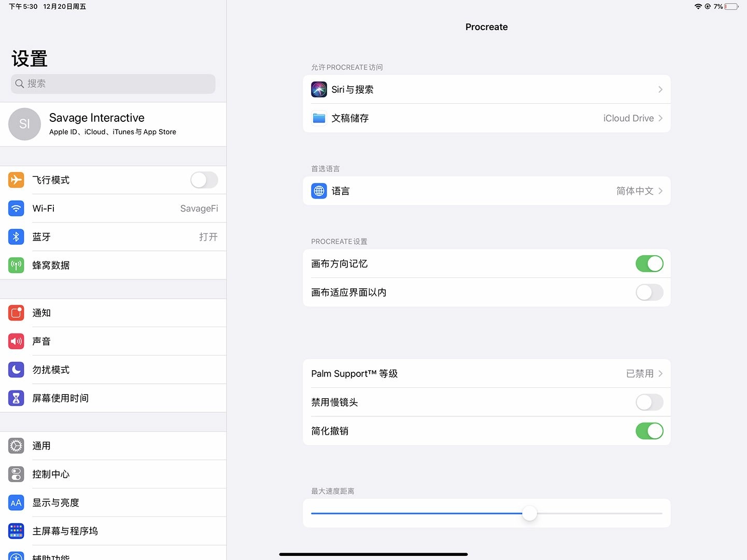Click the 声音 sound icon
Screen dimensions: 747x560
(x=16, y=341)
